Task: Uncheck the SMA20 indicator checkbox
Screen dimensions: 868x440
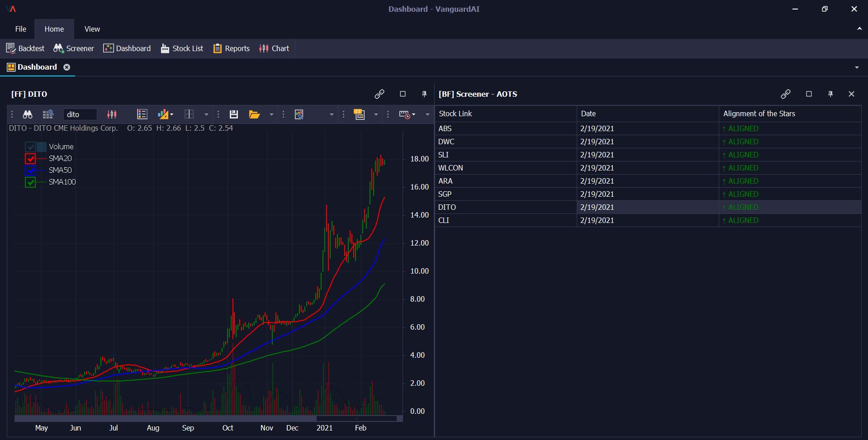Action: pyautogui.click(x=30, y=159)
